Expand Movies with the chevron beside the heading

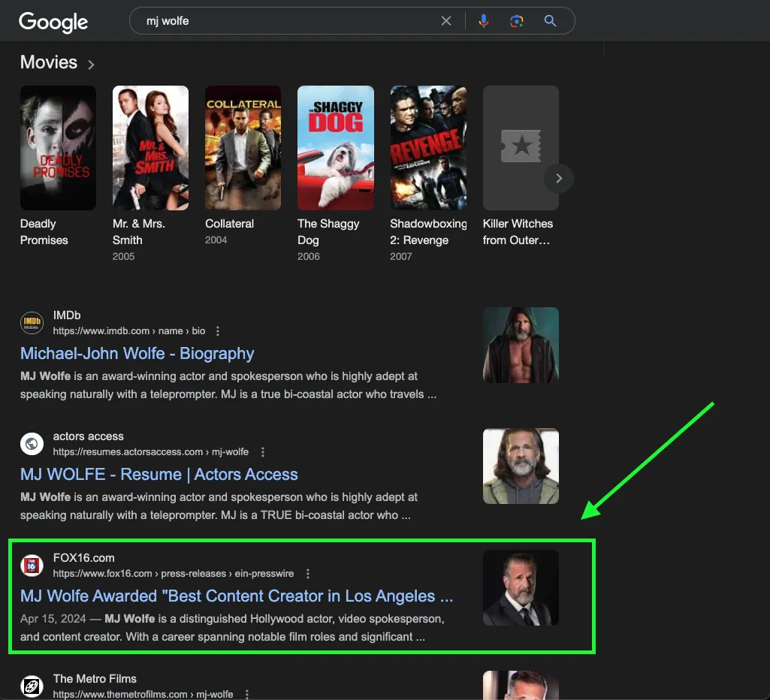pos(91,65)
